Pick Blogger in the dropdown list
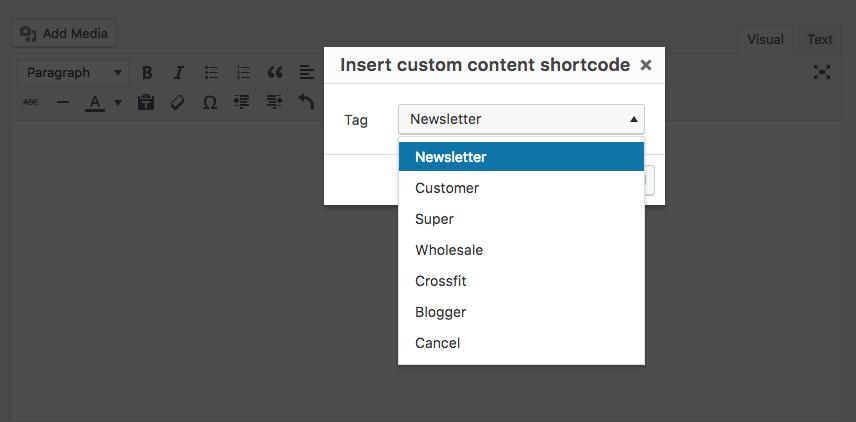 pos(521,312)
